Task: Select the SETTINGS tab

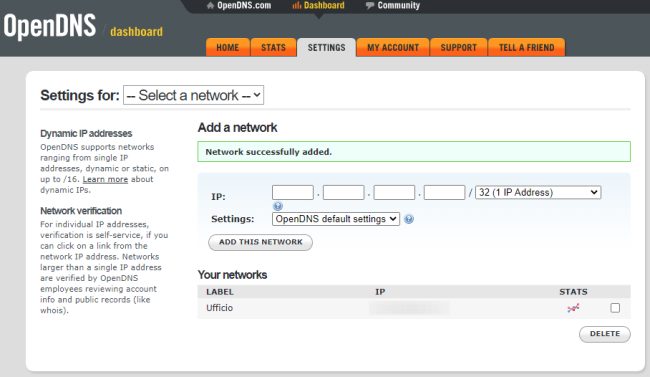Action: coord(326,47)
